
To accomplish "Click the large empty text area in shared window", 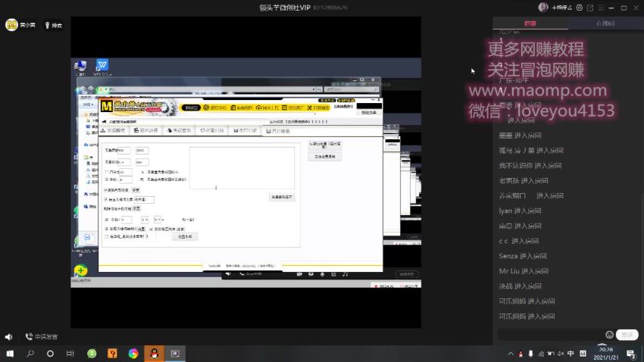I will (242, 168).
